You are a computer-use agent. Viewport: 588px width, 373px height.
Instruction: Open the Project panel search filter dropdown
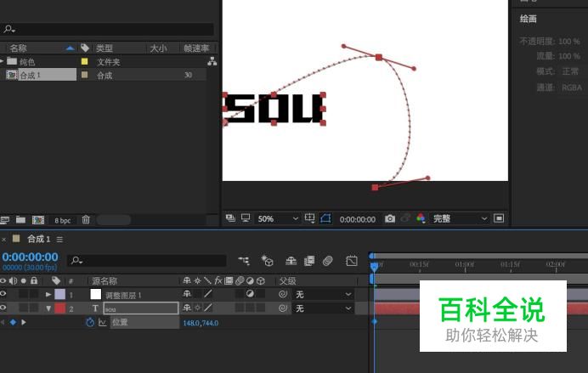(9, 29)
